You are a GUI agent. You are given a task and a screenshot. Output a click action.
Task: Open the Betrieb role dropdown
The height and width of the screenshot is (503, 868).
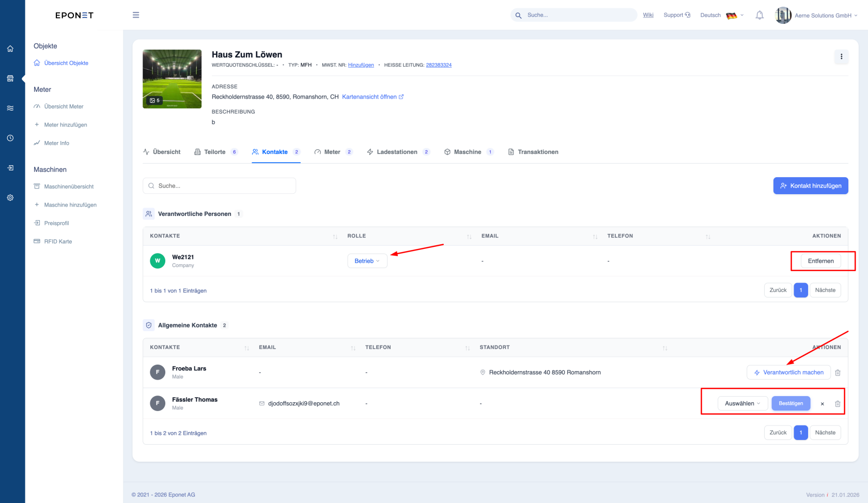coord(367,261)
